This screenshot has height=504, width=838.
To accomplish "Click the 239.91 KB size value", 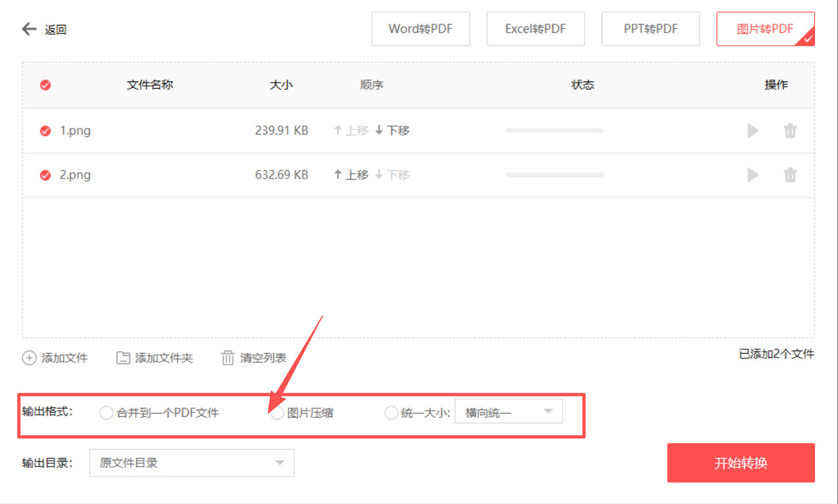I will 282,131.
